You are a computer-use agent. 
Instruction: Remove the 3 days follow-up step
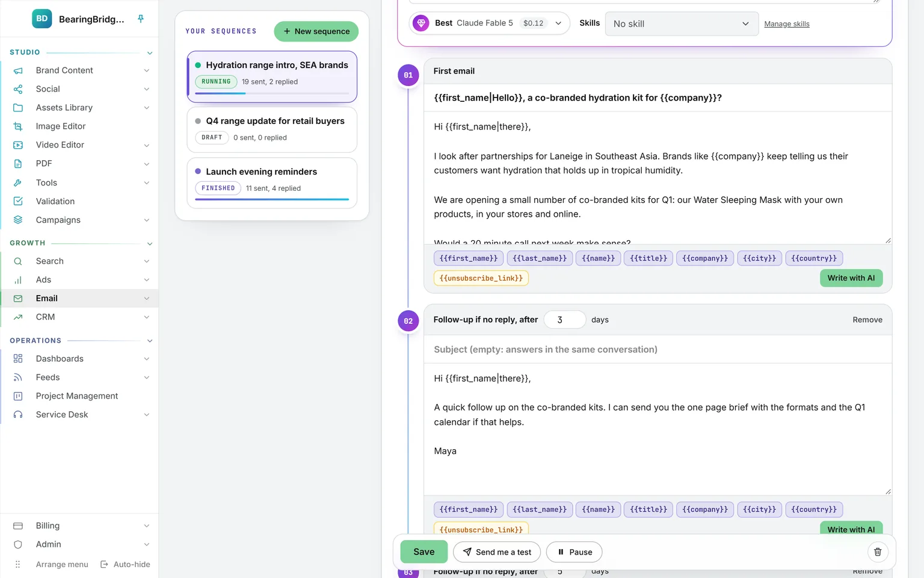(867, 320)
